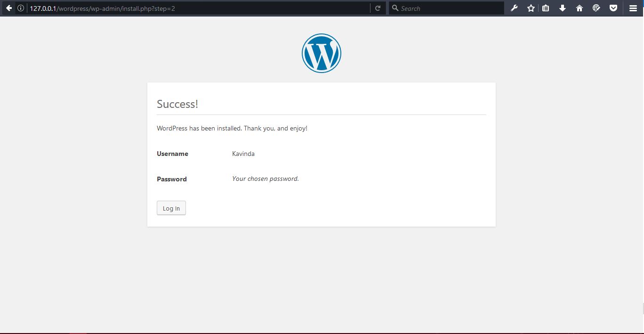644x334 pixels.
Task: Open the hamburger menu of the browser
Action: point(633,8)
